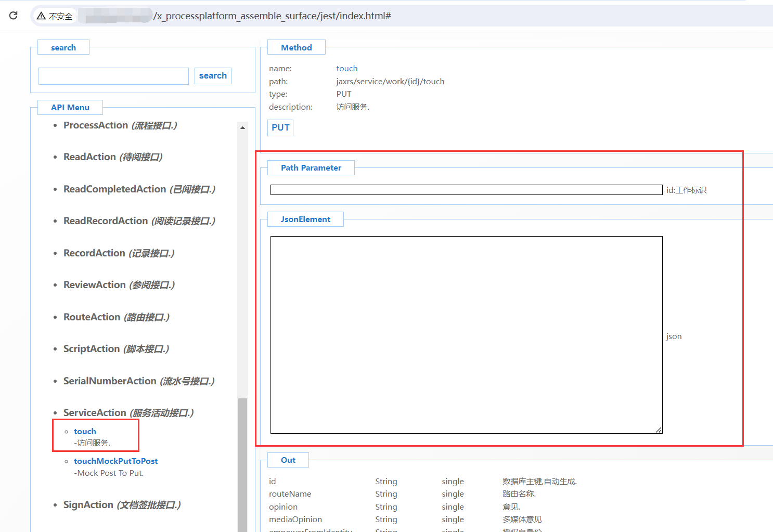
Task: Click the API menu scroll-up arrow
Action: (x=242, y=127)
